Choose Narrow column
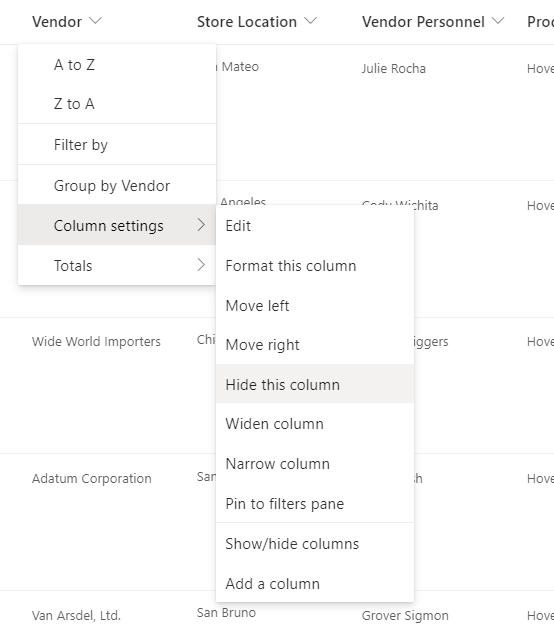Image resolution: width=554 pixels, height=631 pixels. [x=315, y=464]
